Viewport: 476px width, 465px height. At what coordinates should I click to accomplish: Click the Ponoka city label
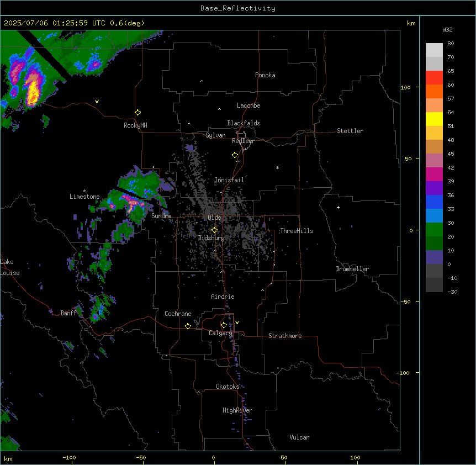[265, 75]
